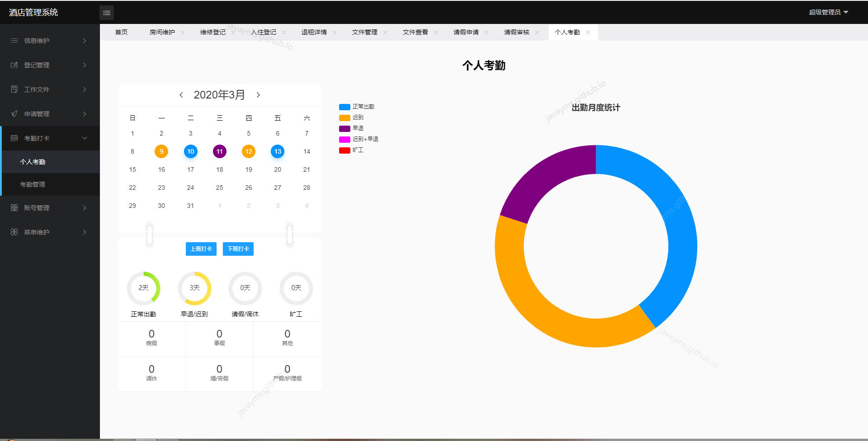Open the 工作文件 sidebar section icon

click(x=14, y=89)
